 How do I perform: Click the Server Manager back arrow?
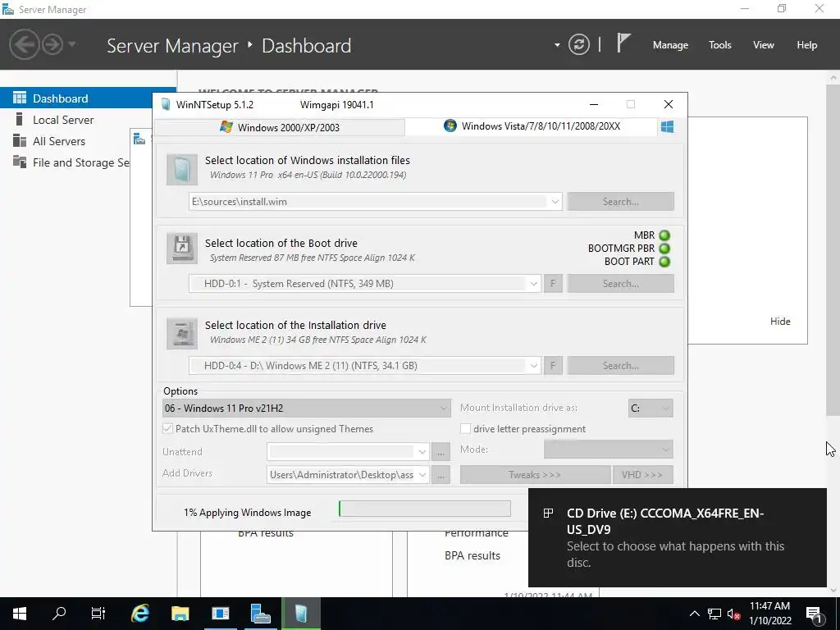click(24, 44)
